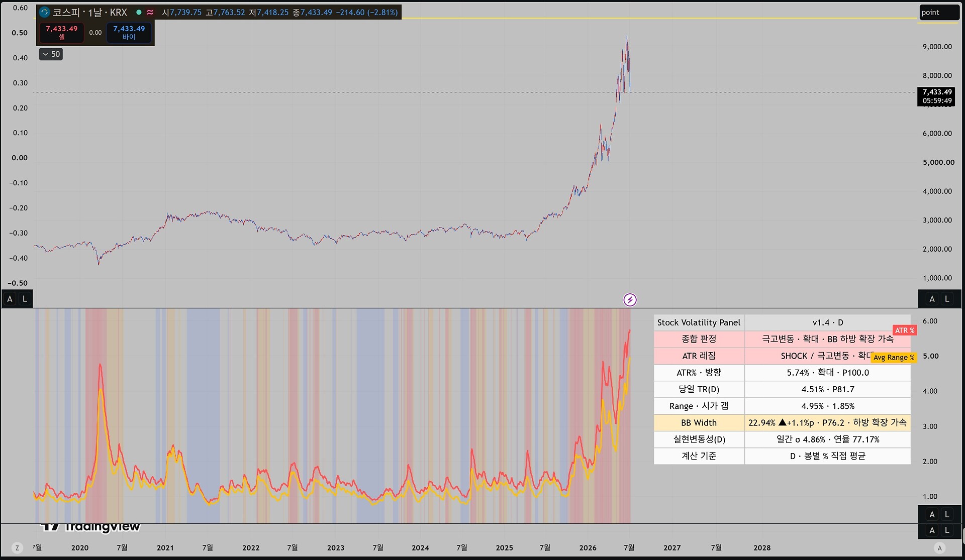
Task: Click the purple lightning bolt icon
Action: [630, 300]
